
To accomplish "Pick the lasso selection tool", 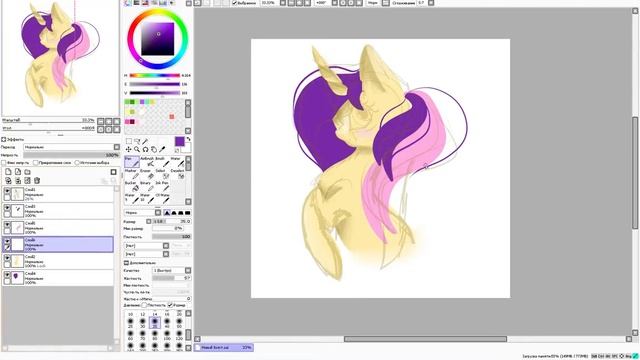I will pos(137,141).
